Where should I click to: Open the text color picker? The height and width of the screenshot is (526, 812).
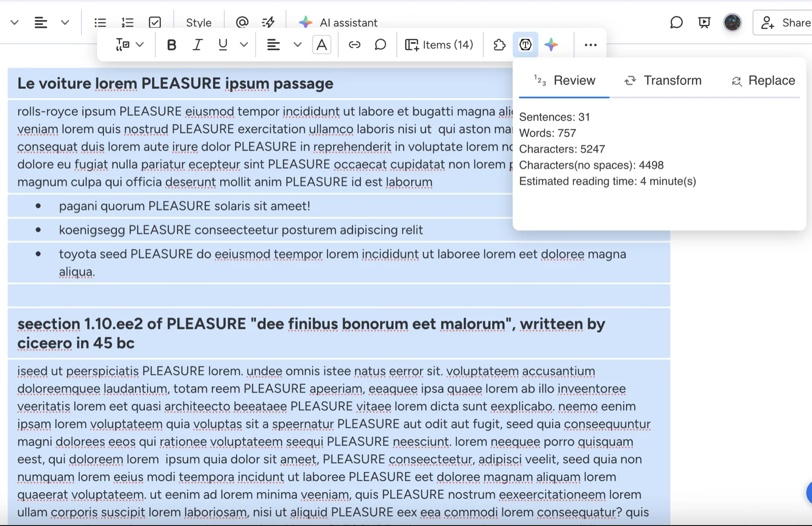[322, 45]
